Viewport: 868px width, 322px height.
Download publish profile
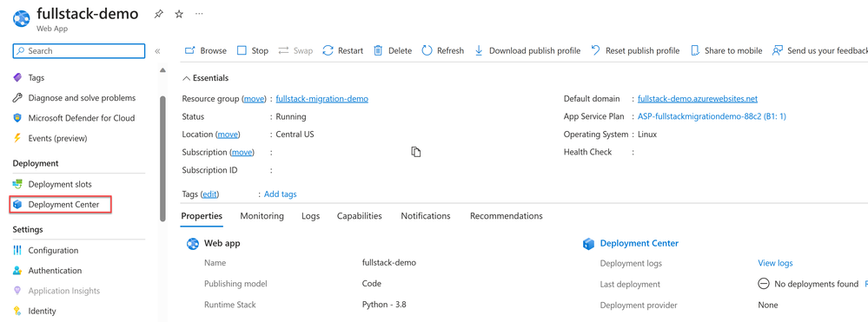(527, 50)
